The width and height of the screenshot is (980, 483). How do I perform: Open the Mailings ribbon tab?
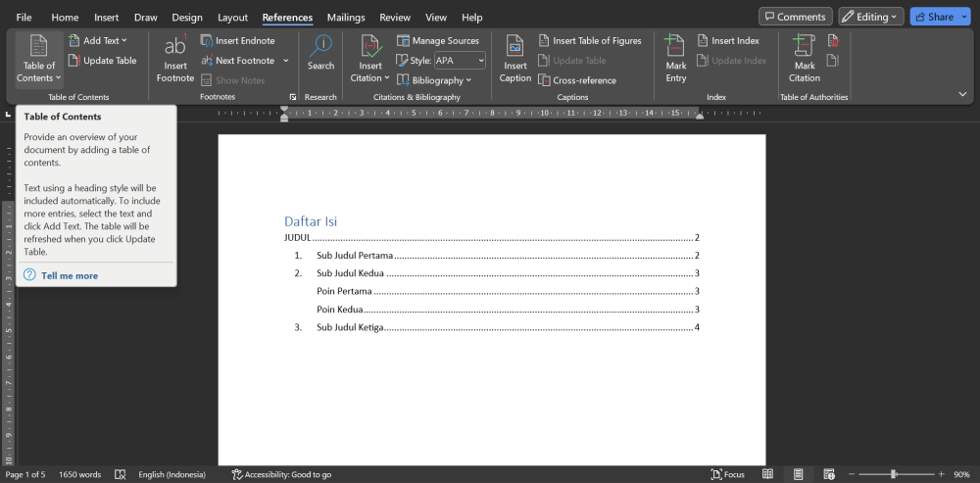[346, 18]
